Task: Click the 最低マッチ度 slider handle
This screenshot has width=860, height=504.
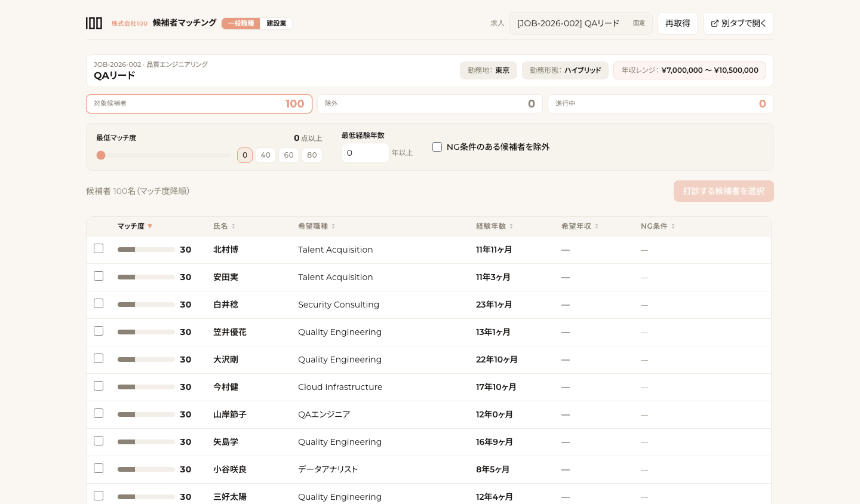Action: (101, 155)
